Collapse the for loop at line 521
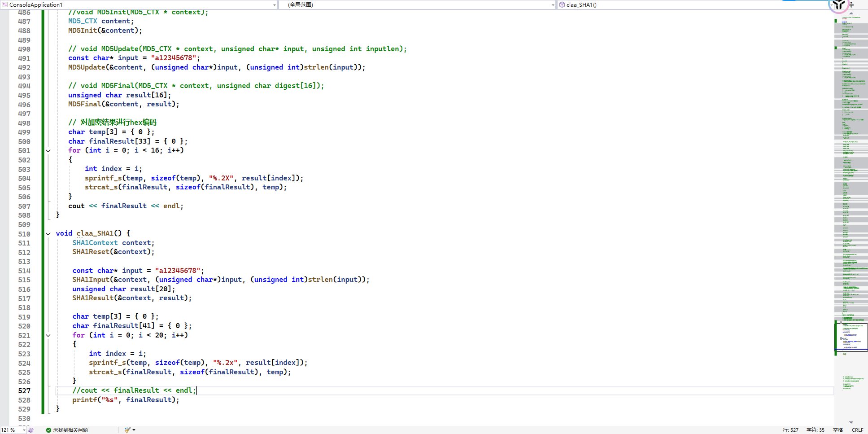The width and height of the screenshot is (868, 434). click(x=48, y=335)
